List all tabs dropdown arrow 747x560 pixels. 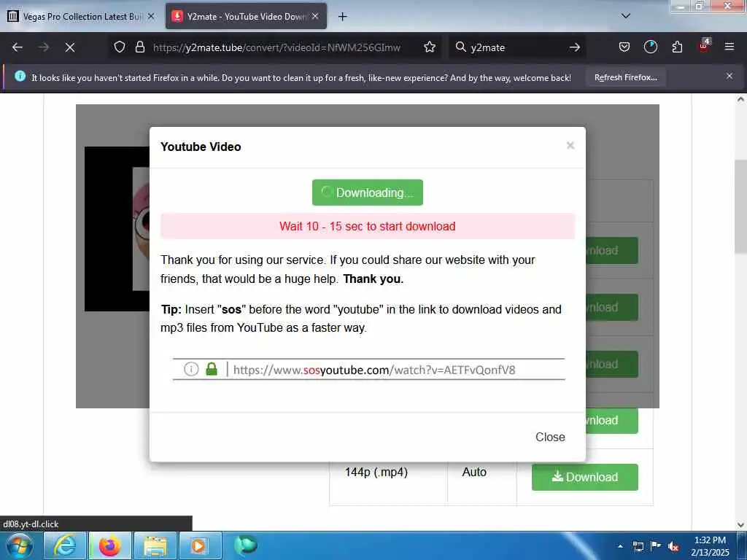tap(626, 16)
